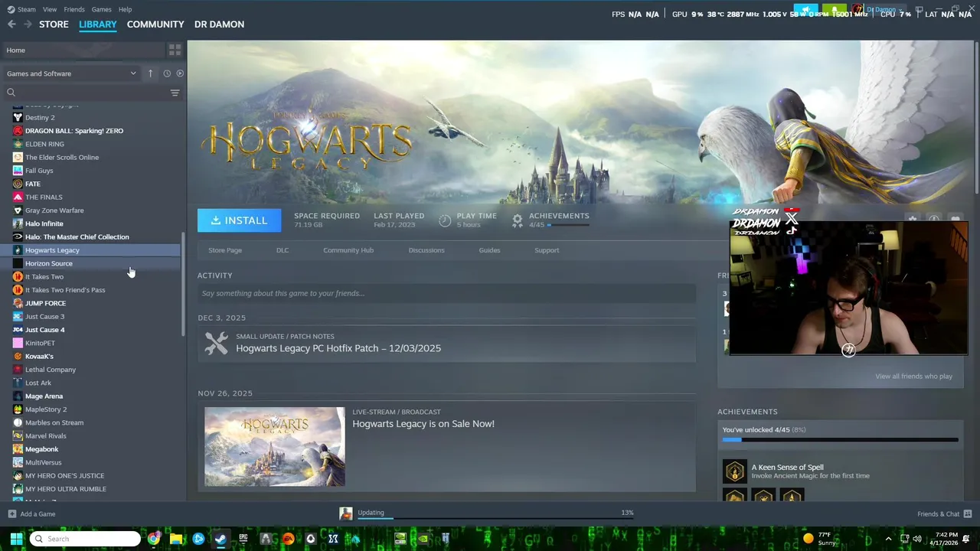
Task: Toggle recent activity clock filter
Action: [167, 73]
